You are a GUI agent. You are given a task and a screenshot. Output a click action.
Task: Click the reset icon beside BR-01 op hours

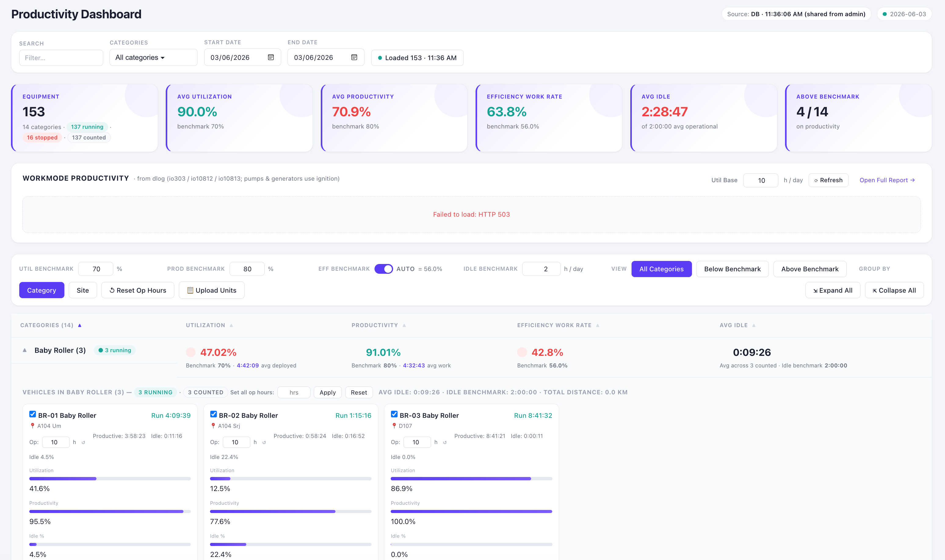point(83,442)
